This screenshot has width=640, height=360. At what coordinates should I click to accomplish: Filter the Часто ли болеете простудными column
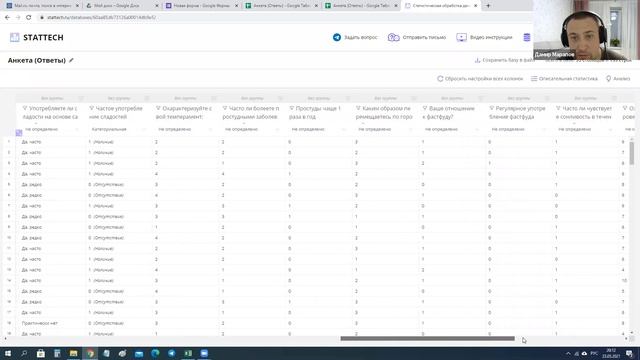pos(224,108)
